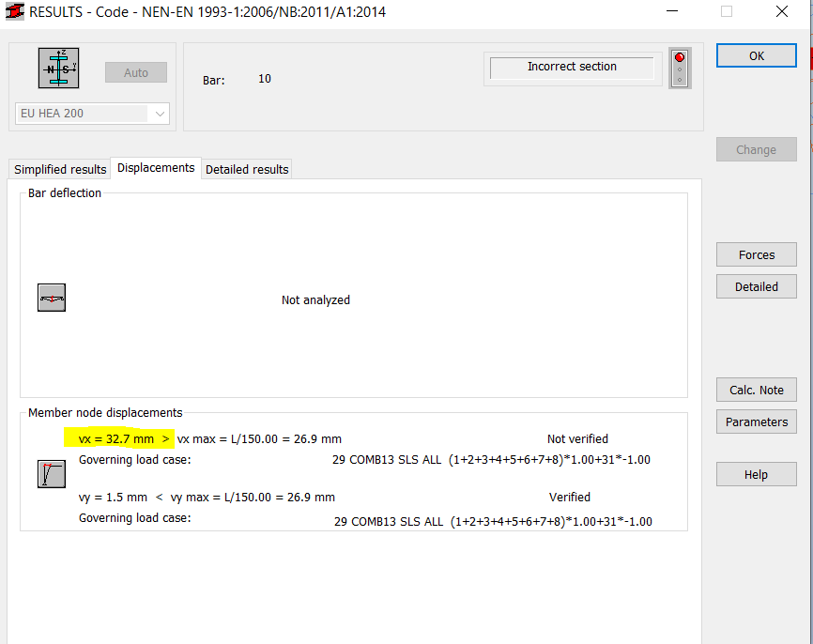Select the Displacements tab
Image resolution: width=813 pixels, height=644 pixels.
point(155,168)
